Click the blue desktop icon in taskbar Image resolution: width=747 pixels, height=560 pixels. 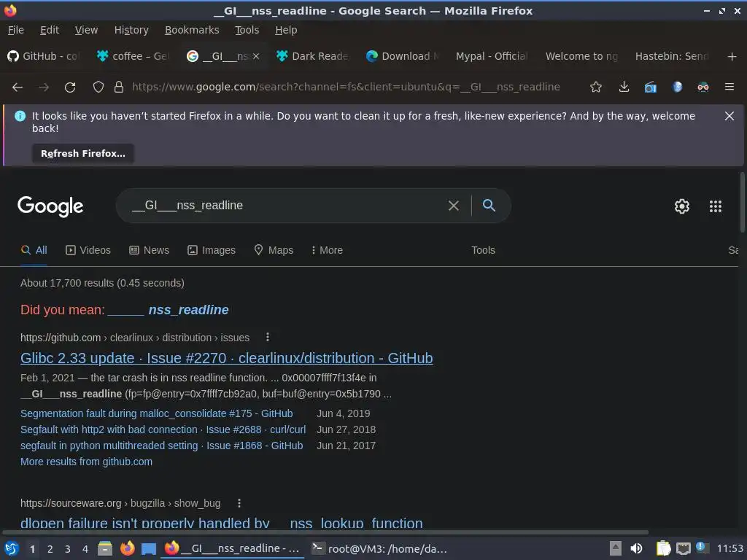click(149, 549)
